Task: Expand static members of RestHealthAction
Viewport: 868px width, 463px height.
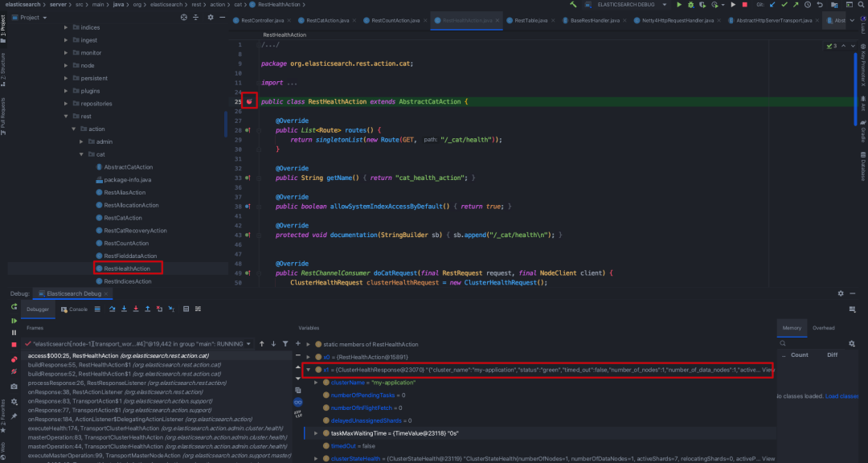Action: (x=309, y=345)
